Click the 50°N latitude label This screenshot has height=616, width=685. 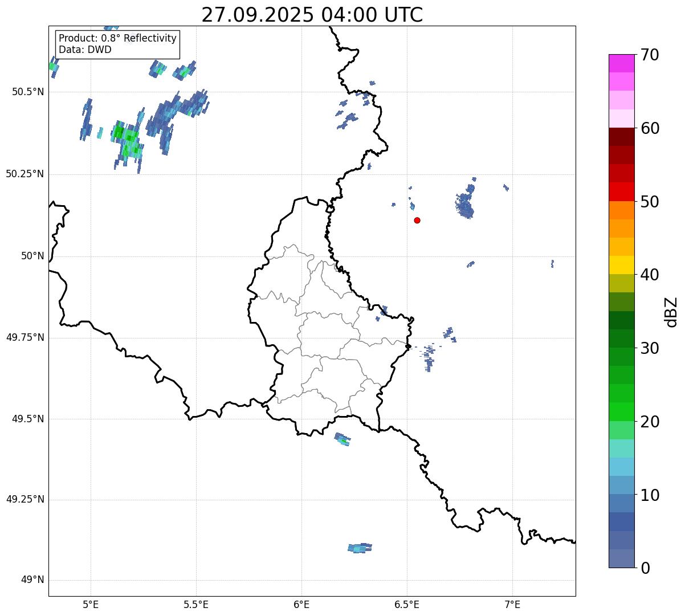click(x=32, y=256)
